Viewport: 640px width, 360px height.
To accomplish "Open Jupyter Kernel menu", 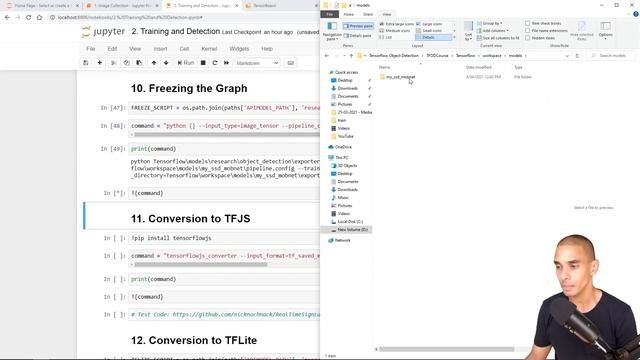I will (x=209, y=49).
